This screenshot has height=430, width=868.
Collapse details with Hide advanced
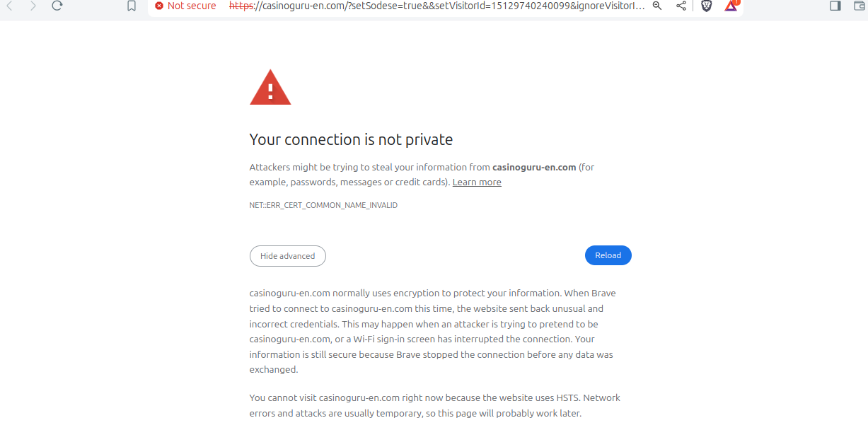pyautogui.click(x=287, y=256)
